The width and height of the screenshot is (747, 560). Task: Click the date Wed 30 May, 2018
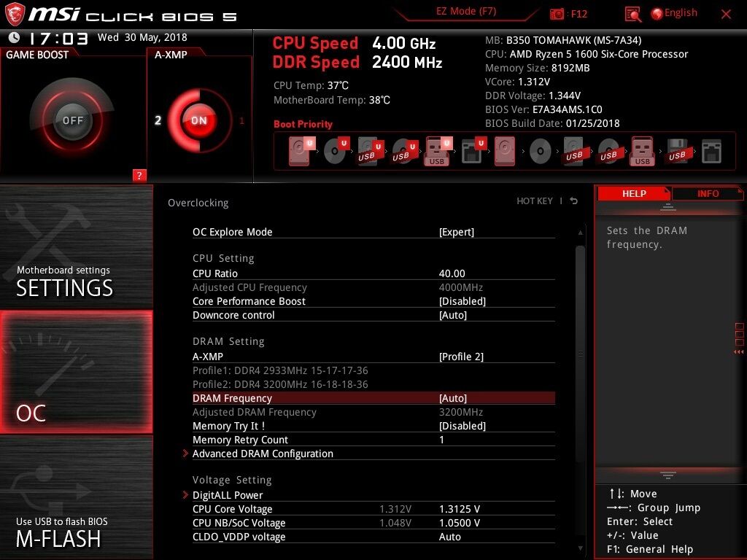(x=142, y=37)
